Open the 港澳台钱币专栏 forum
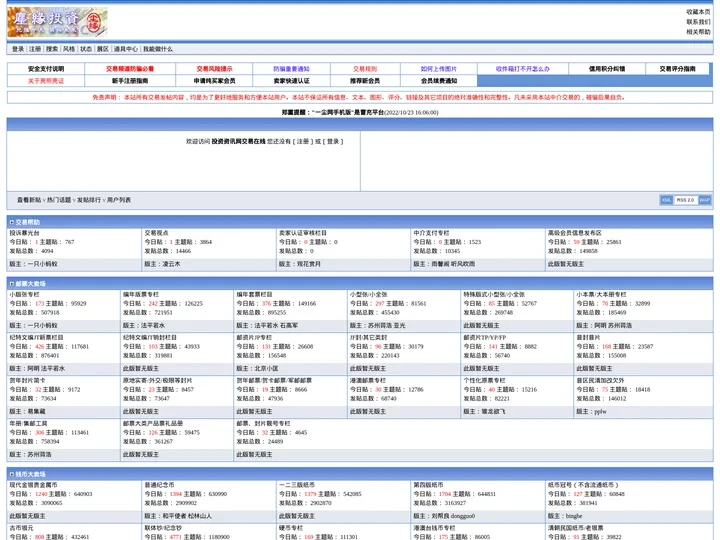Screen dimensions: 720x540 pyautogui.click(x=434, y=528)
